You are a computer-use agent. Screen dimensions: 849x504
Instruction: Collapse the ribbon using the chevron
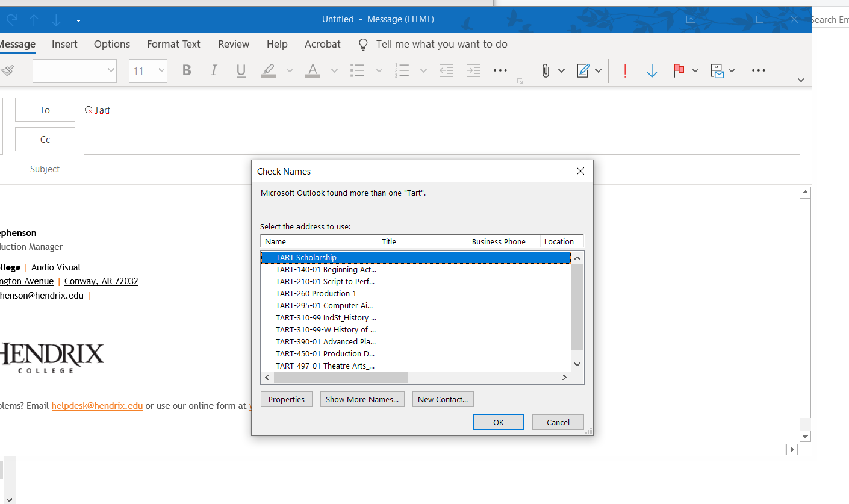pyautogui.click(x=801, y=80)
